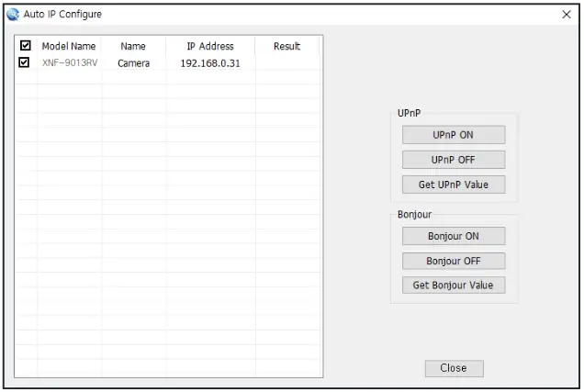This screenshot has height=392, width=584.
Task: Click the UPnP OFF button
Action: [454, 160]
